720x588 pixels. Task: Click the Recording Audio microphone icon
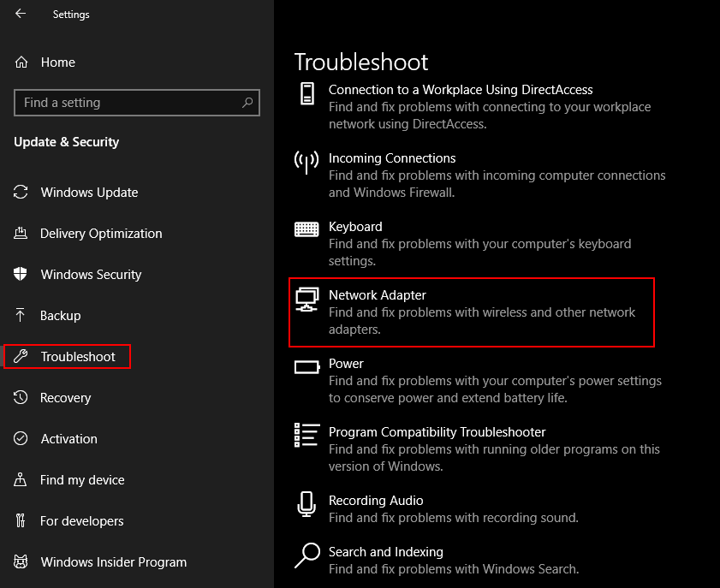(306, 504)
